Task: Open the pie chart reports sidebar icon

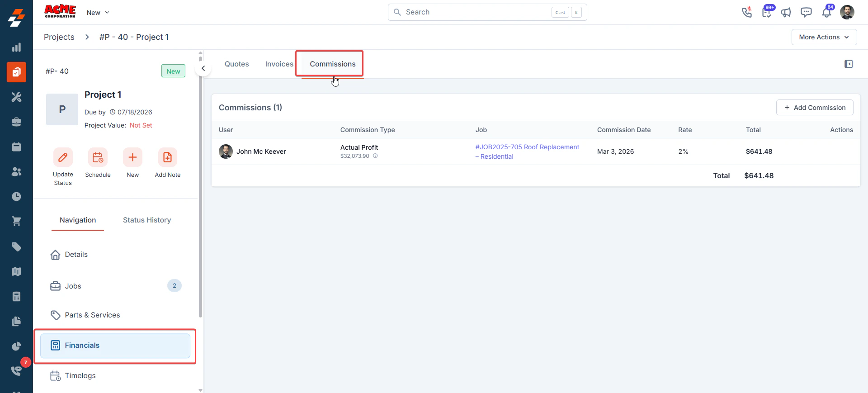Action: coord(16,346)
